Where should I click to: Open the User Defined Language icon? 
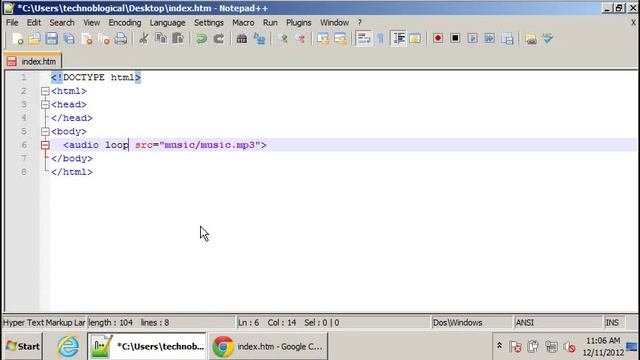pyautogui.click(x=415, y=39)
